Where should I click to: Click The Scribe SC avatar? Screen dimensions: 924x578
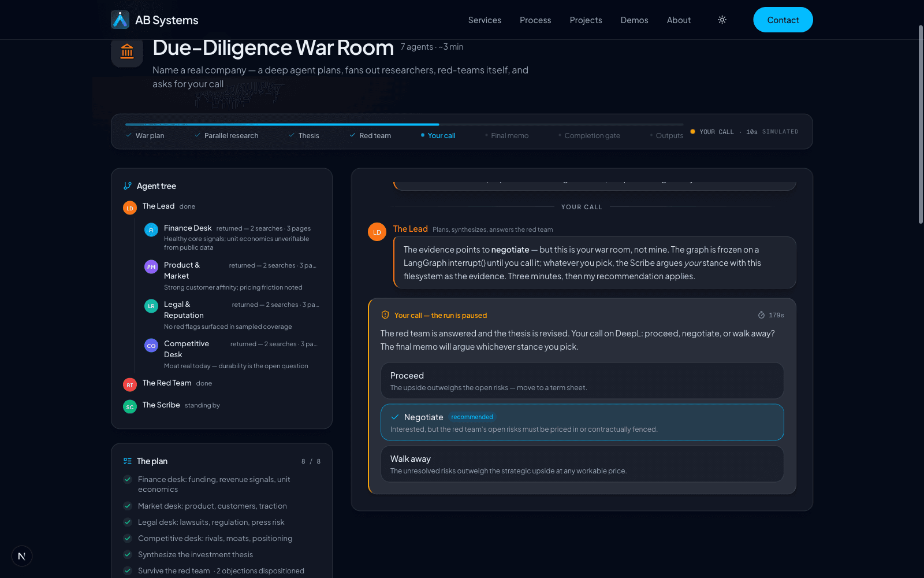coord(130,407)
